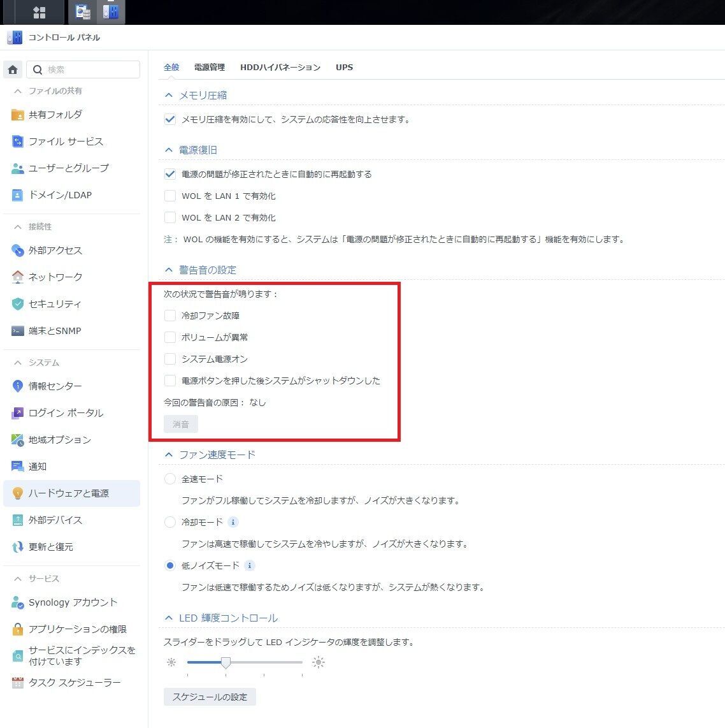This screenshot has width=725, height=728.
Task: Click the Control Panel taskbar icon
Action: click(x=111, y=12)
